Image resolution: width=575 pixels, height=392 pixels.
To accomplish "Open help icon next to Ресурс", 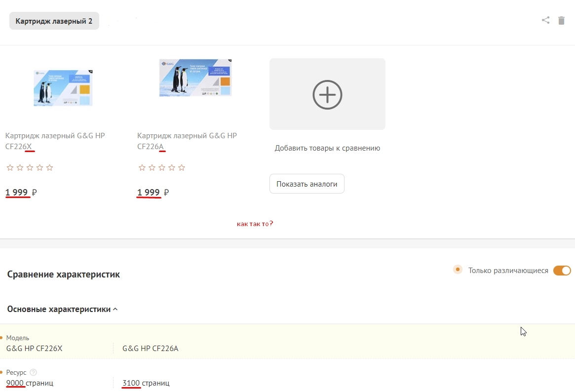I will 33,373.
